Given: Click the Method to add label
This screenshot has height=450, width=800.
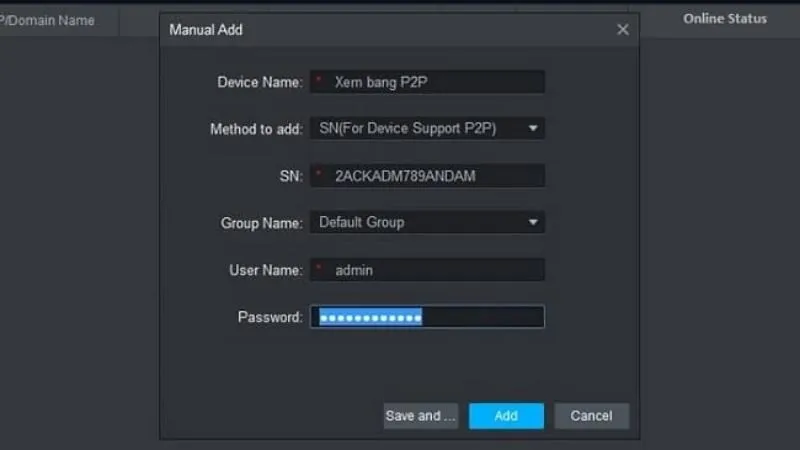Looking at the screenshot, I should 255,129.
